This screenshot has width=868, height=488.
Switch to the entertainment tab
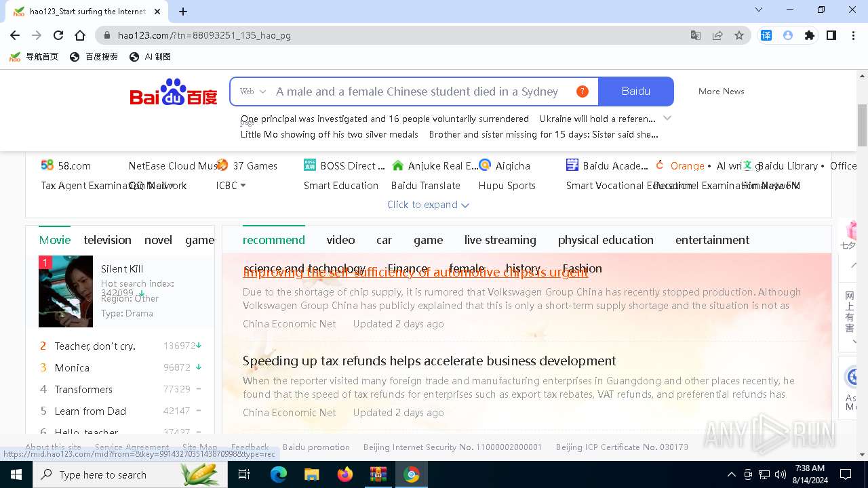coord(712,240)
